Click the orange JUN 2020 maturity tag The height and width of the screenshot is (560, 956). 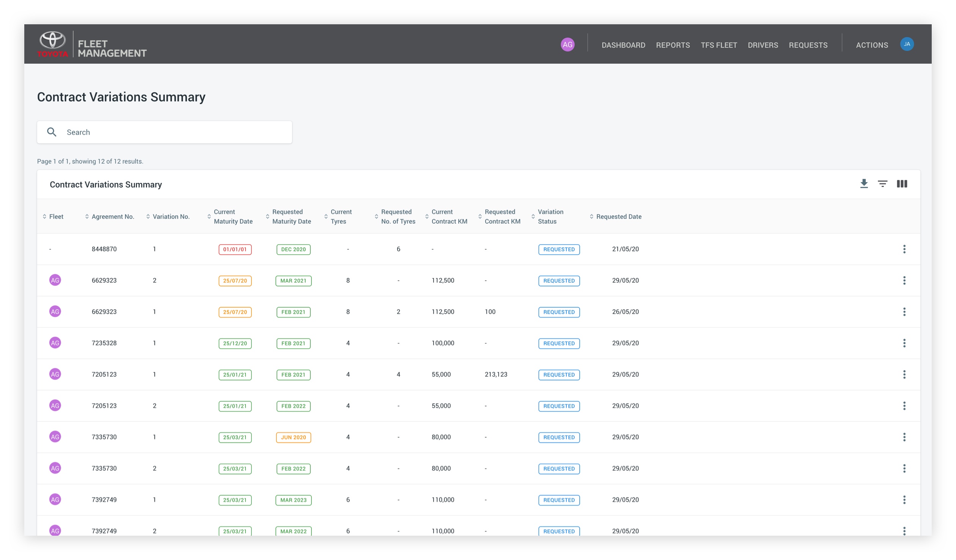click(x=293, y=437)
